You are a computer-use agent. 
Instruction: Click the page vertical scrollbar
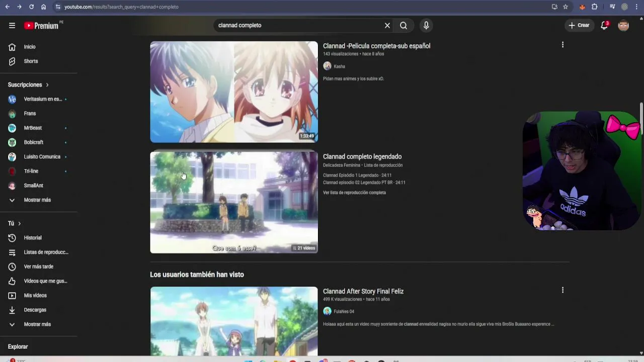pyautogui.click(x=641, y=119)
